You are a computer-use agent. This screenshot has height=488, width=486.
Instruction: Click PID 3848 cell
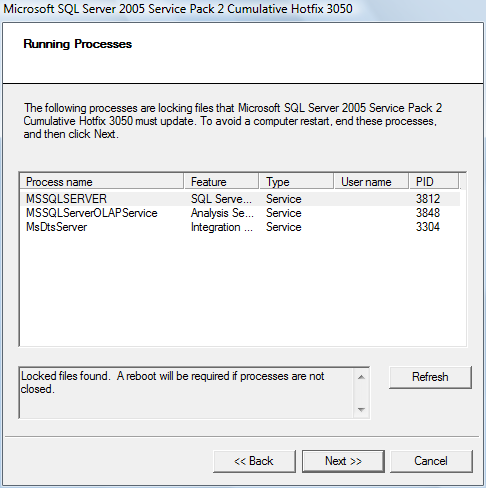428,213
